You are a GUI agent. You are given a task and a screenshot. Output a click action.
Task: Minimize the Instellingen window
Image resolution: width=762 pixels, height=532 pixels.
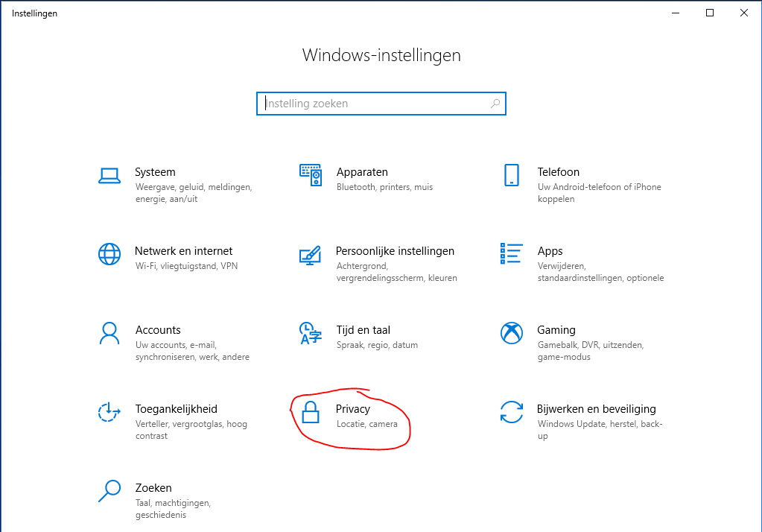point(676,13)
